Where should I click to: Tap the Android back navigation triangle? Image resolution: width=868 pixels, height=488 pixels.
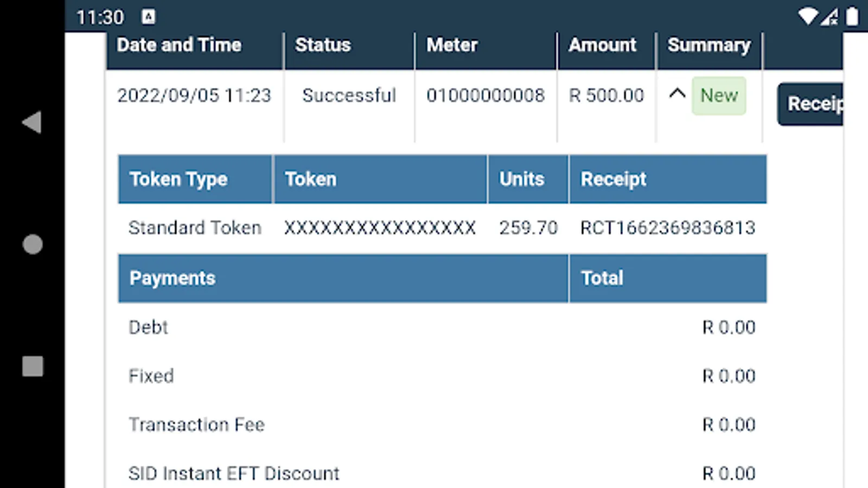click(x=32, y=122)
